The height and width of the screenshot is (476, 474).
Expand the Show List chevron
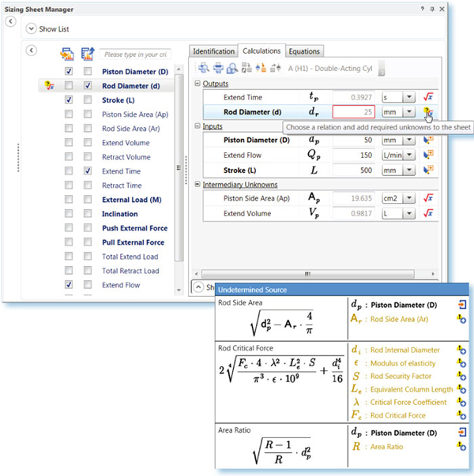tap(31, 29)
